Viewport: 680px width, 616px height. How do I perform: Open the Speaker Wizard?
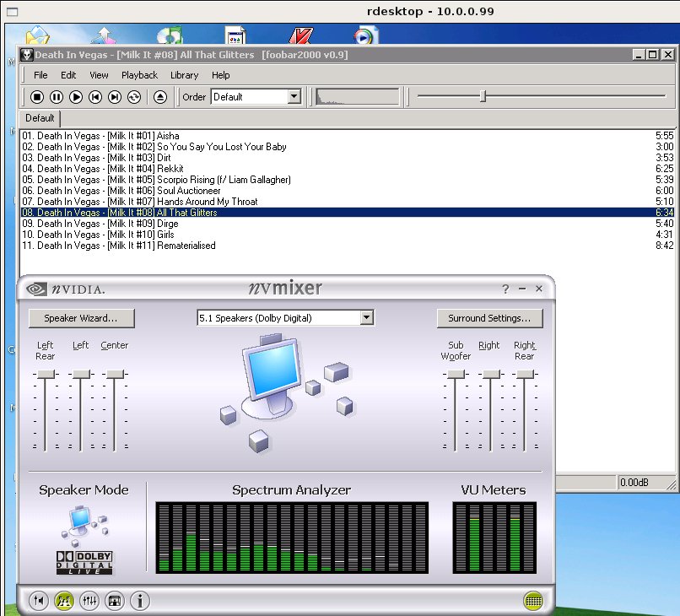coord(82,318)
